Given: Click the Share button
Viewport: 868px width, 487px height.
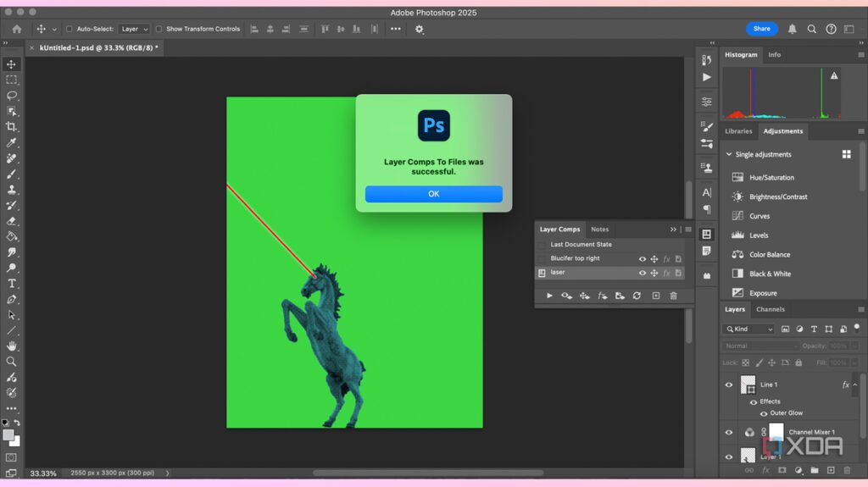Looking at the screenshot, I should 762,29.
